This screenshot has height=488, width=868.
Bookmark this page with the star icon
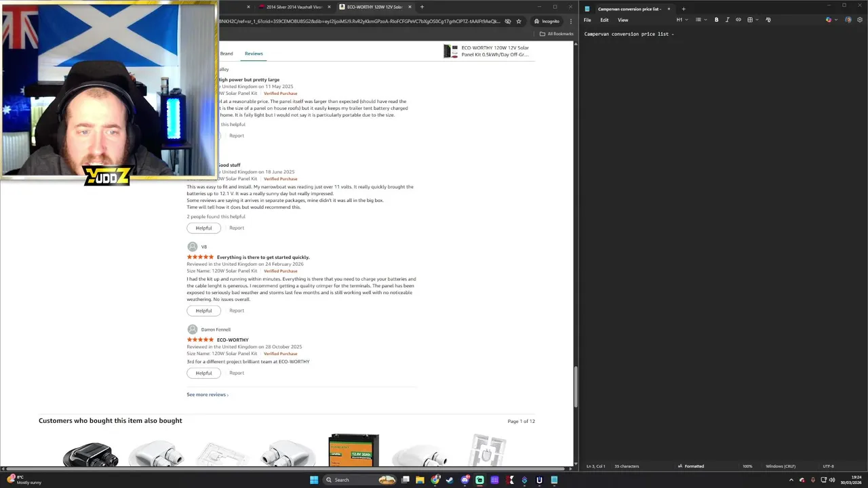[519, 21]
